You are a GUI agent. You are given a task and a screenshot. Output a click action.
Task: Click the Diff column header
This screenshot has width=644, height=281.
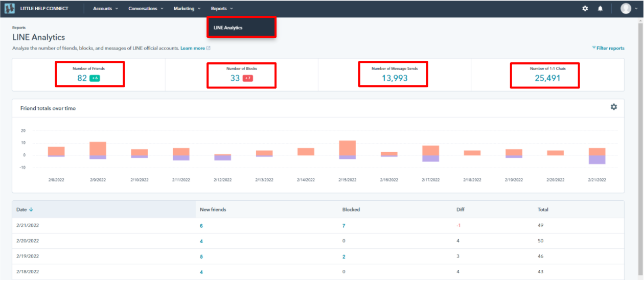coord(461,209)
